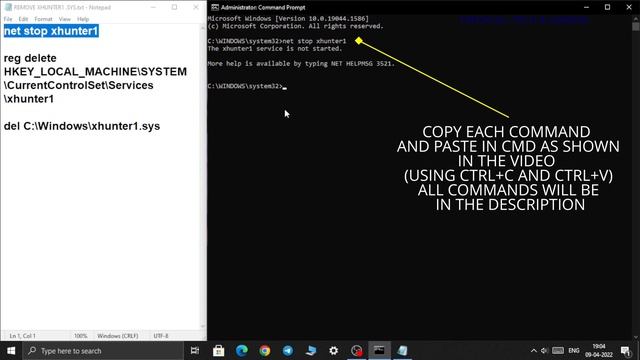Image resolution: width=640 pixels, height=360 pixels.
Task: Click the taskbar search magnifier icon
Action: (x=32, y=351)
